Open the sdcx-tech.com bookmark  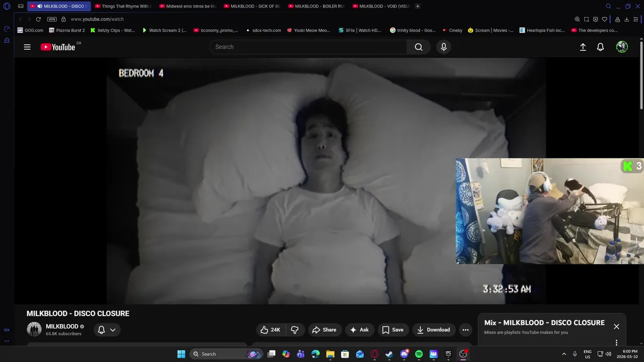(263, 30)
